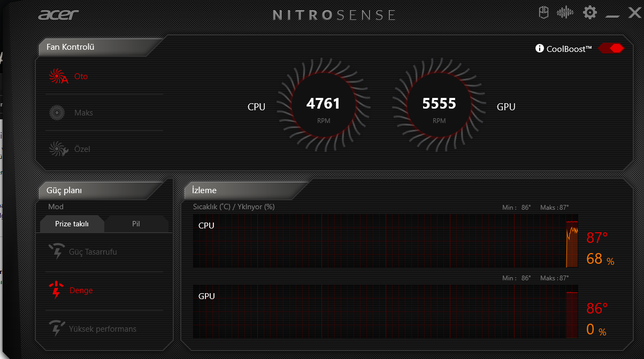This screenshot has width=644, height=359.
Task: Switch to the Pil tab
Action: pos(136,224)
